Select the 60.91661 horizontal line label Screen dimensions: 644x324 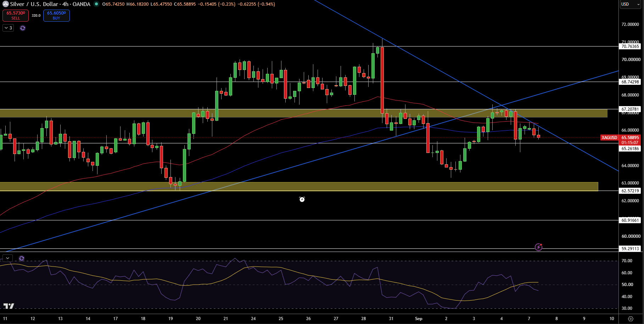[x=631, y=220]
